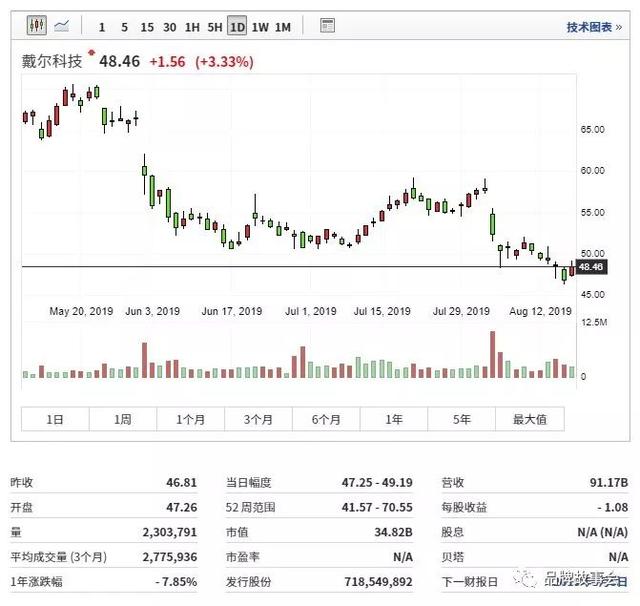The width and height of the screenshot is (640, 606).
Task: Click the +1.56 price change figure
Action: (x=167, y=62)
